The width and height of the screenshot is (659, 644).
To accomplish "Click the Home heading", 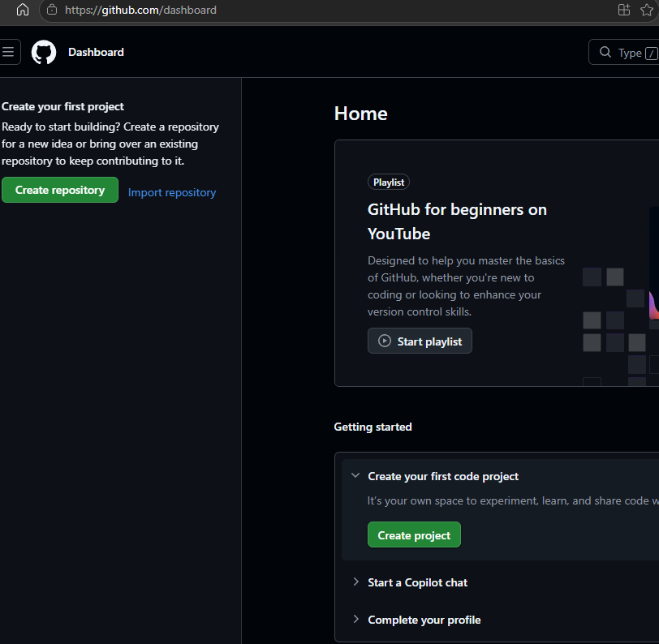I will [x=361, y=114].
